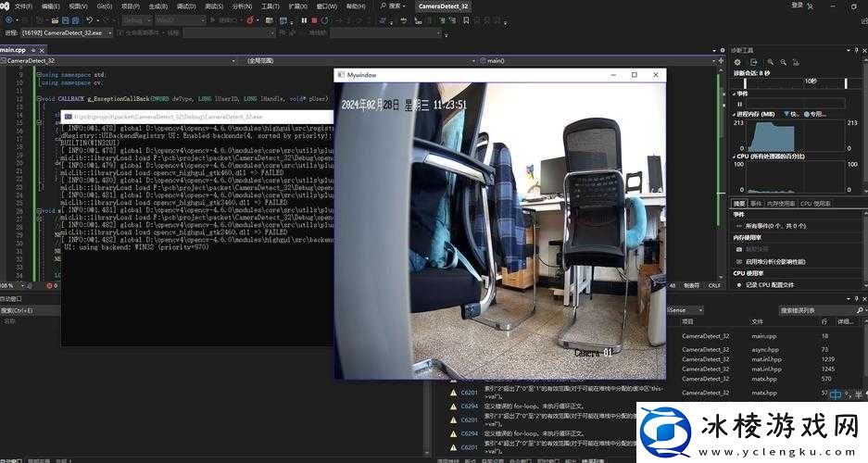Click the Save icon in toolbar
The height and width of the screenshot is (463, 868).
tap(66, 20)
